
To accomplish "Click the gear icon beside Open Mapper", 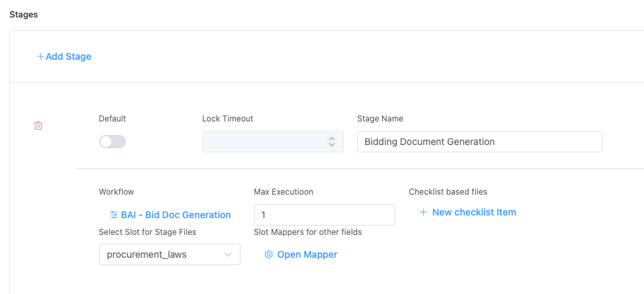I will click(269, 254).
